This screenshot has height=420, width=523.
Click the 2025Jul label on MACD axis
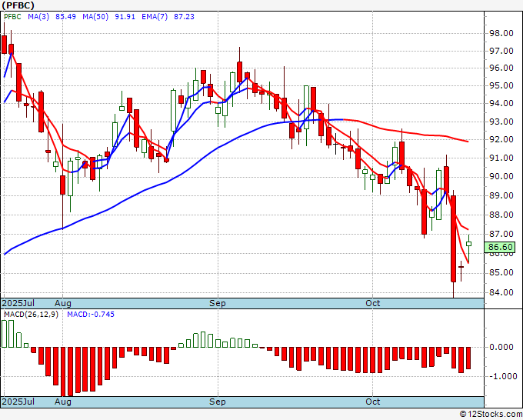(x=18, y=402)
